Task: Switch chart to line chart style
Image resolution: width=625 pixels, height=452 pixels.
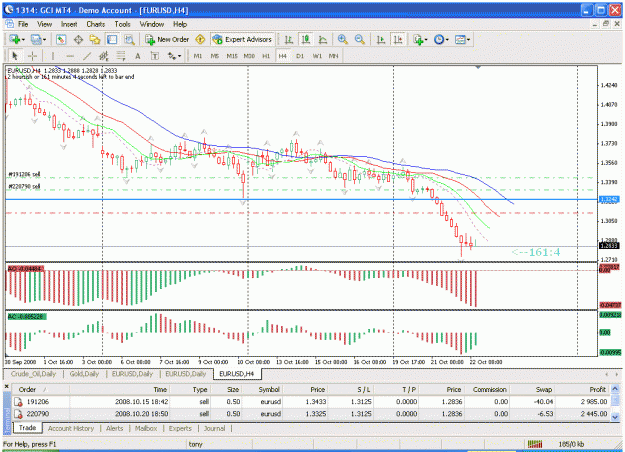Action: pyautogui.click(x=323, y=39)
